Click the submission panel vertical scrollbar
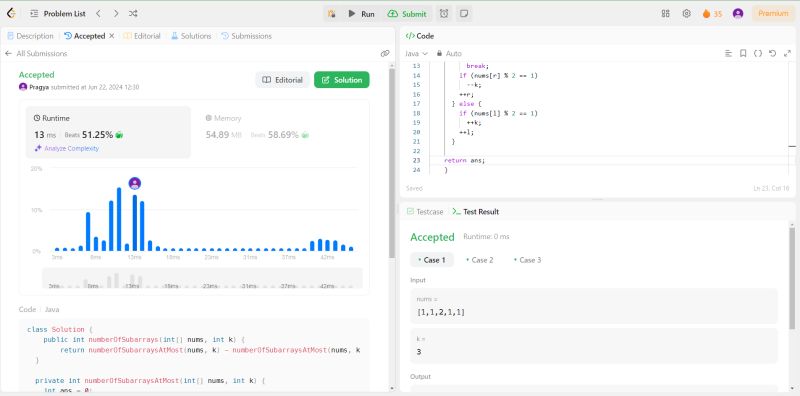Screen dimensions: 800x396 [x=391, y=163]
